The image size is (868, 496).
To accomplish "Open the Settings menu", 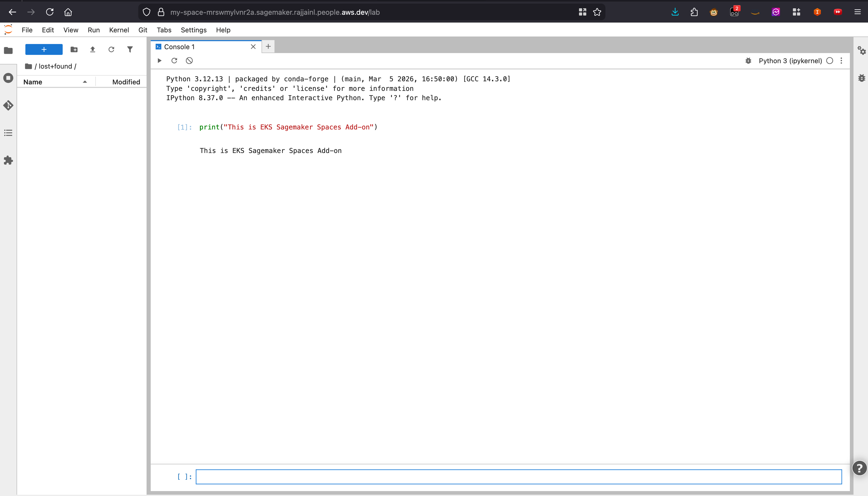I will (193, 30).
